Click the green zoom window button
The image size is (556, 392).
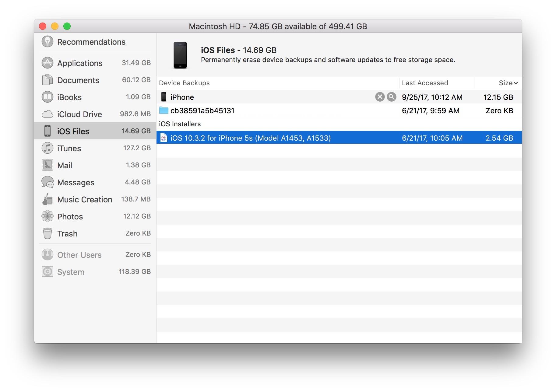(67, 26)
